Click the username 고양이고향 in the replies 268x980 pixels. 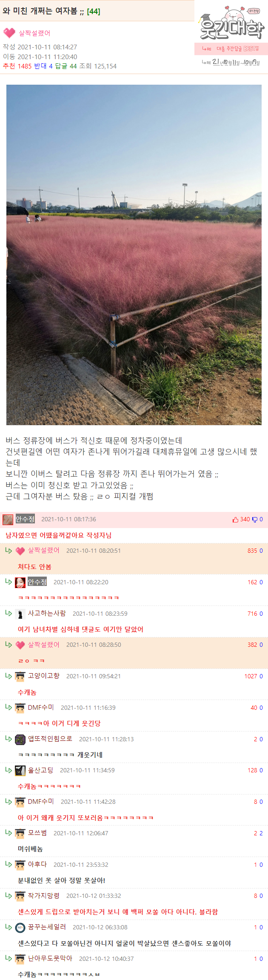coord(44,676)
